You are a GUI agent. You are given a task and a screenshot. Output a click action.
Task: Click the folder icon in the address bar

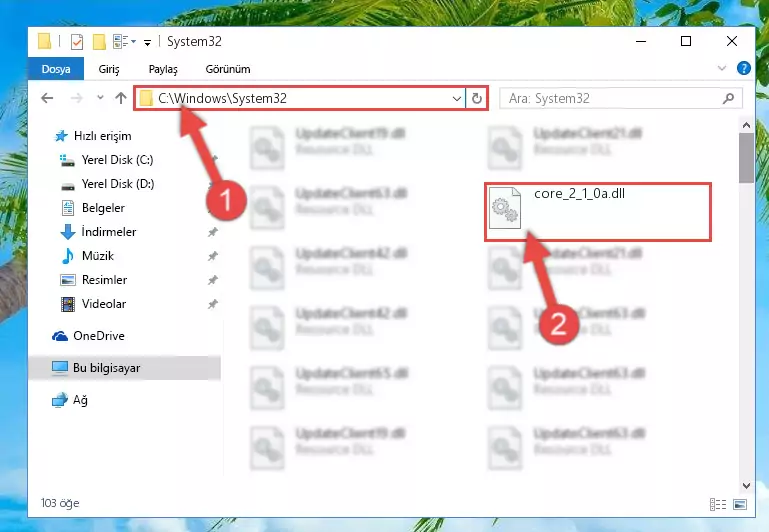pos(146,99)
